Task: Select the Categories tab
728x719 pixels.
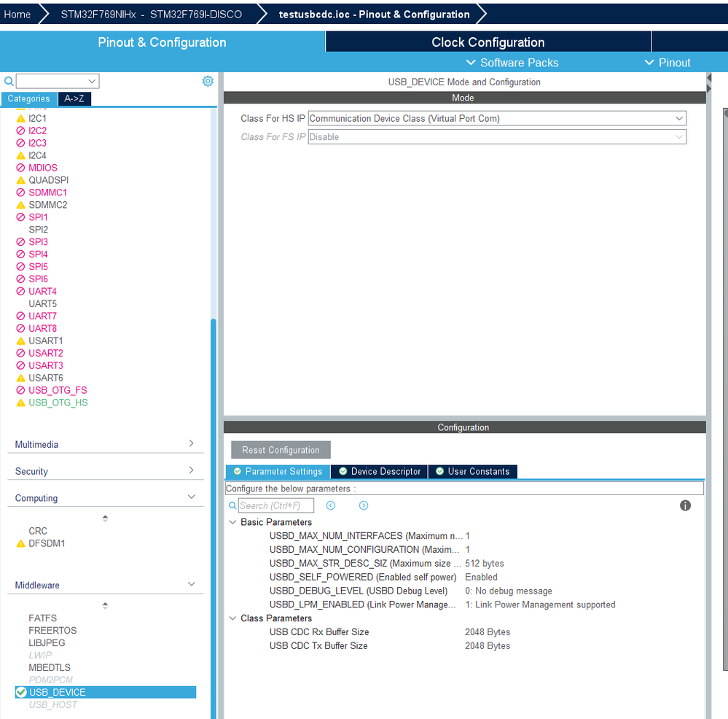Action: point(29,98)
